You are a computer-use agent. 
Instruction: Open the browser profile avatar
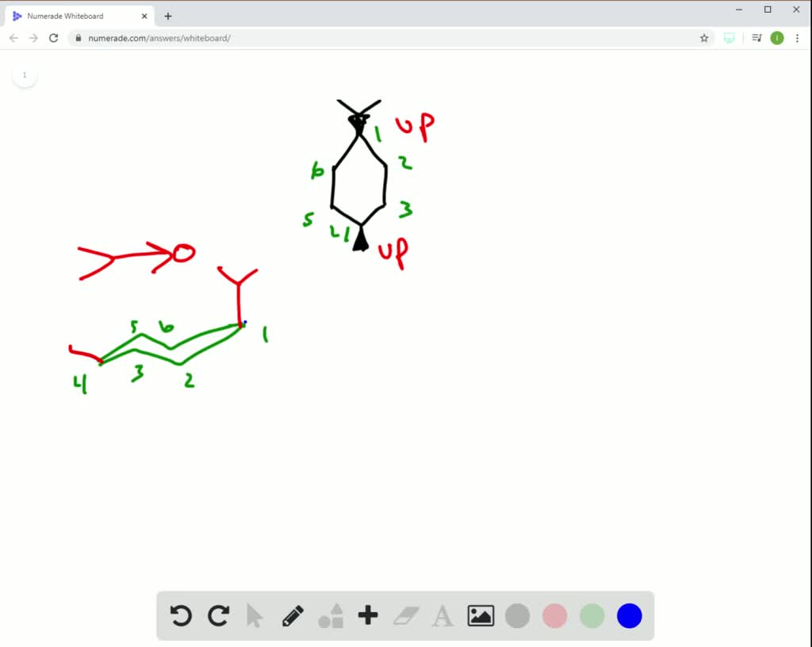click(x=776, y=37)
